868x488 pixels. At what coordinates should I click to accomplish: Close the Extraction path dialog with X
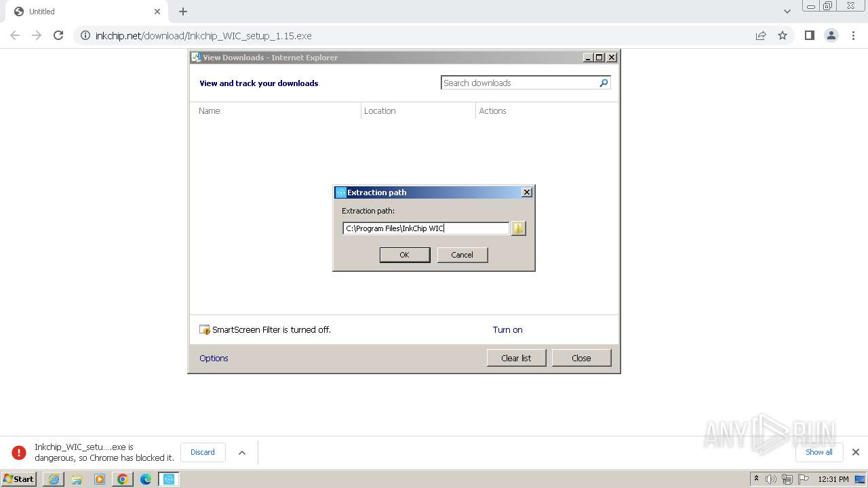coord(527,192)
